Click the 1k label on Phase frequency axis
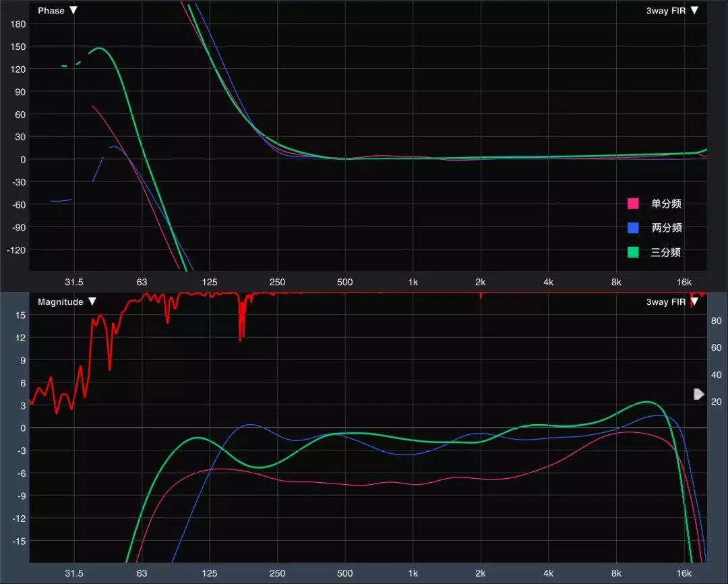Screen dimensions: 728x584 413,282
